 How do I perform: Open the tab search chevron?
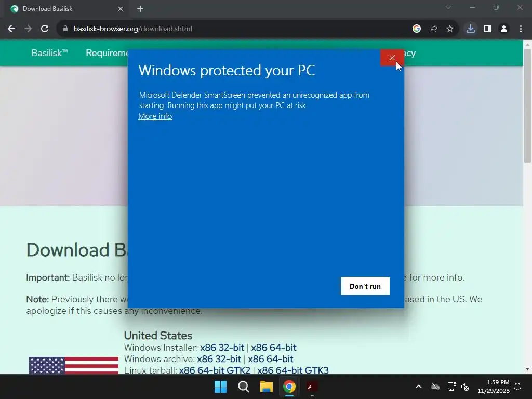(448, 7)
